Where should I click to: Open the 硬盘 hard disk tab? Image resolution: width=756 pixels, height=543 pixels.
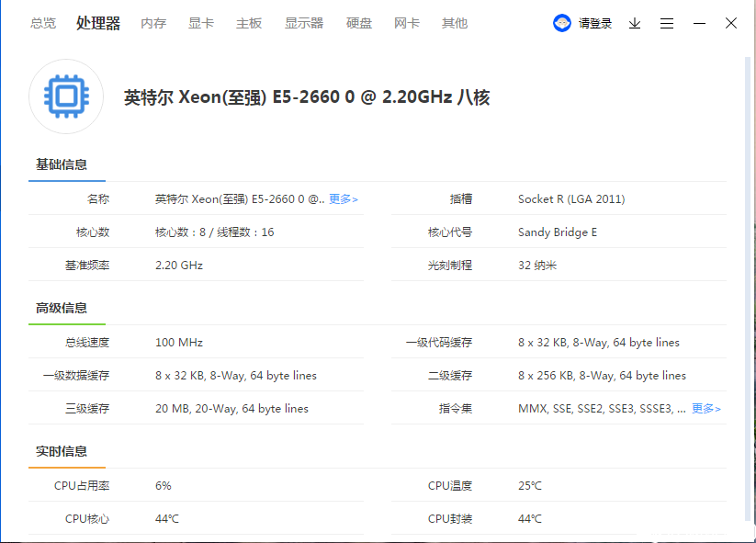[359, 23]
